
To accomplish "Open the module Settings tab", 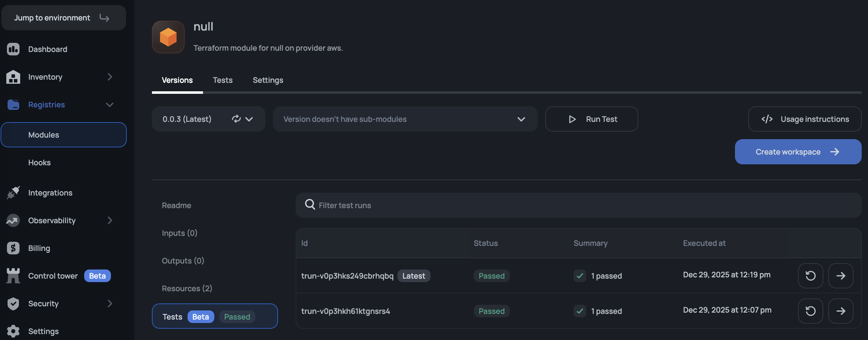I will point(268,80).
